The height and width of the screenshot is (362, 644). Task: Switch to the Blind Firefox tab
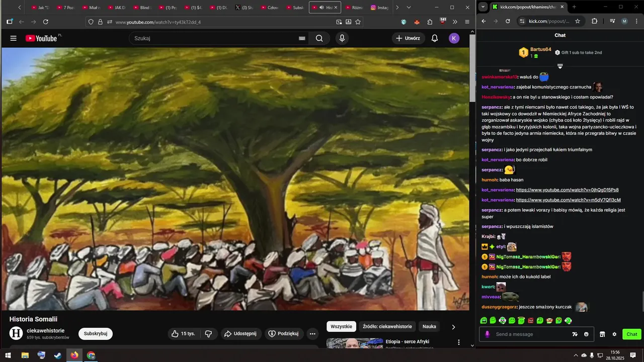click(141, 8)
